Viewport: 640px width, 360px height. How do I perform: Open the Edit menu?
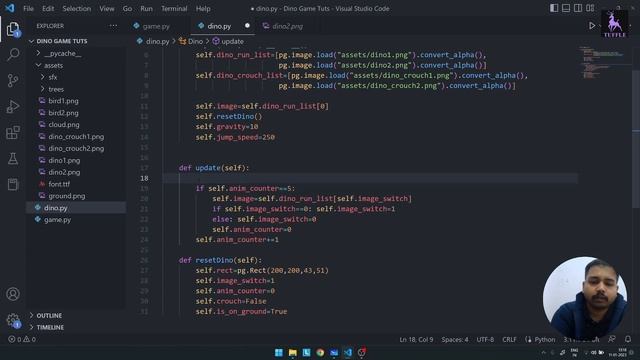[48, 9]
